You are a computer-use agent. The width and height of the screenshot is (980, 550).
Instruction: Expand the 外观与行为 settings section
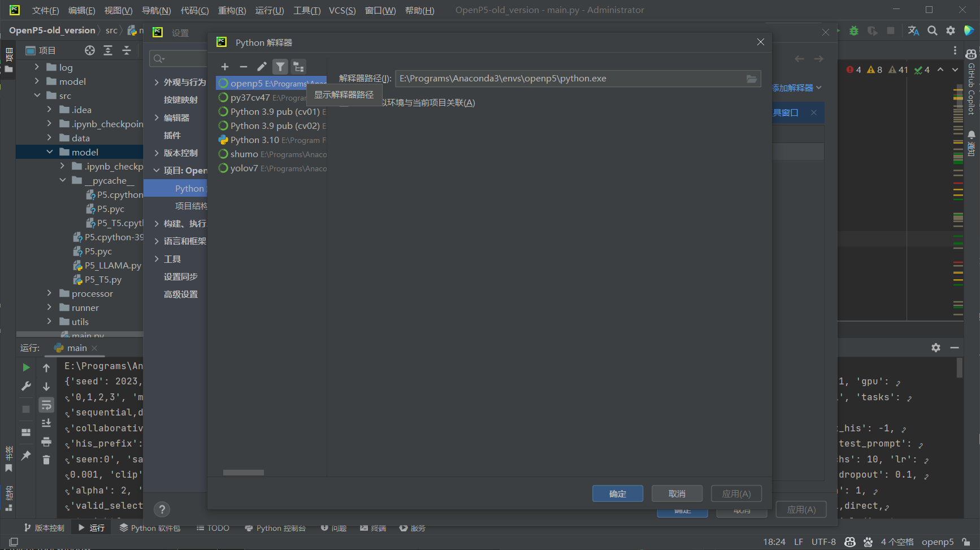tap(157, 83)
